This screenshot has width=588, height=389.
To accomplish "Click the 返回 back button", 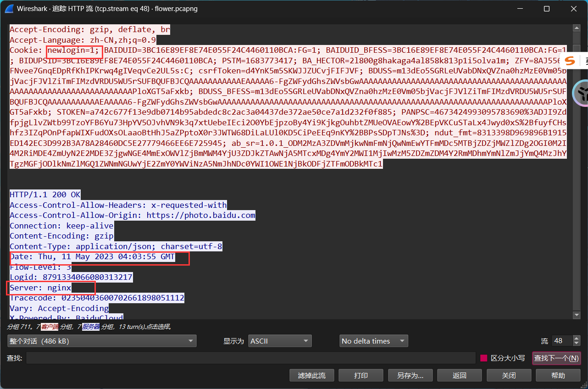I will tap(460, 375).
